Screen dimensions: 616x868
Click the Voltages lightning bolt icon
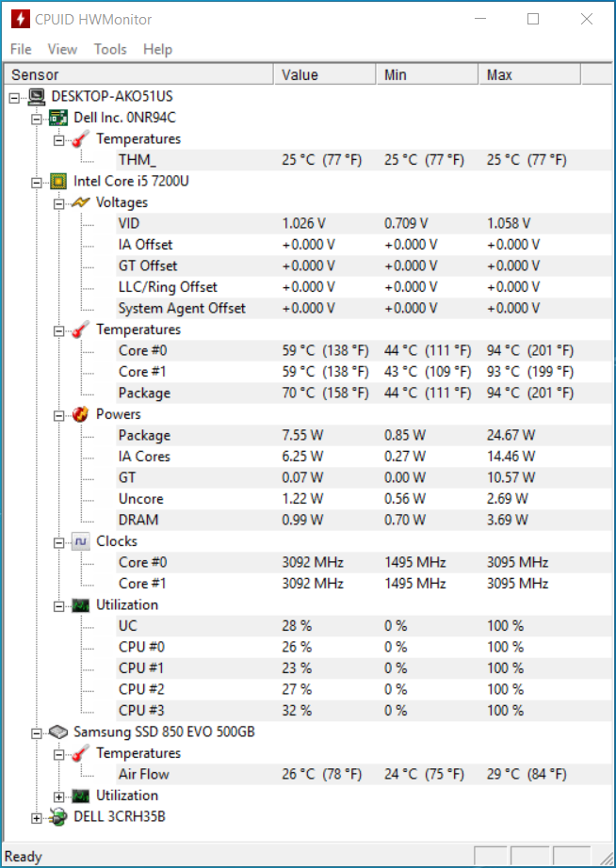(x=80, y=202)
